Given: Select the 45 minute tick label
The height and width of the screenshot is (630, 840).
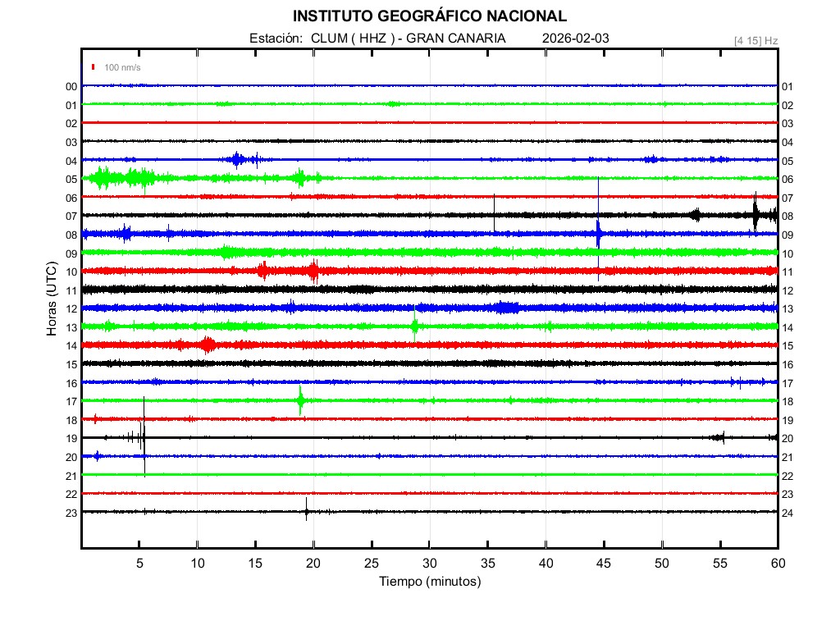Looking at the screenshot, I should 604,564.
